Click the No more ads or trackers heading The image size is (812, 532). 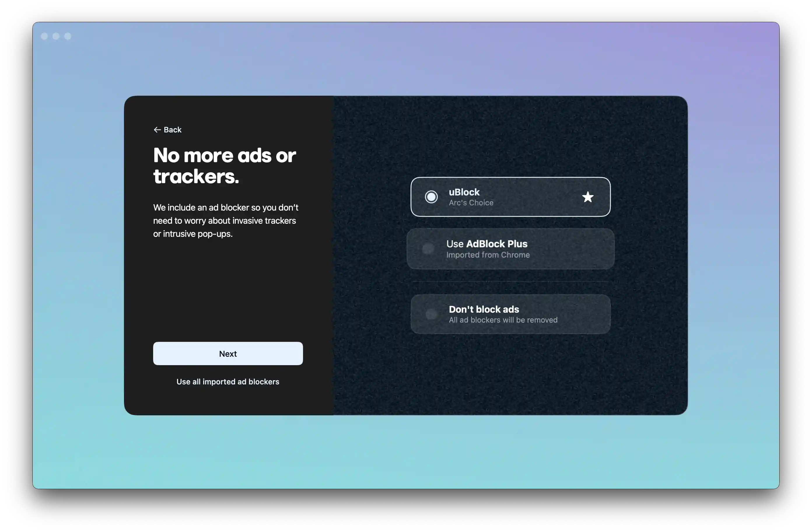point(224,166)
